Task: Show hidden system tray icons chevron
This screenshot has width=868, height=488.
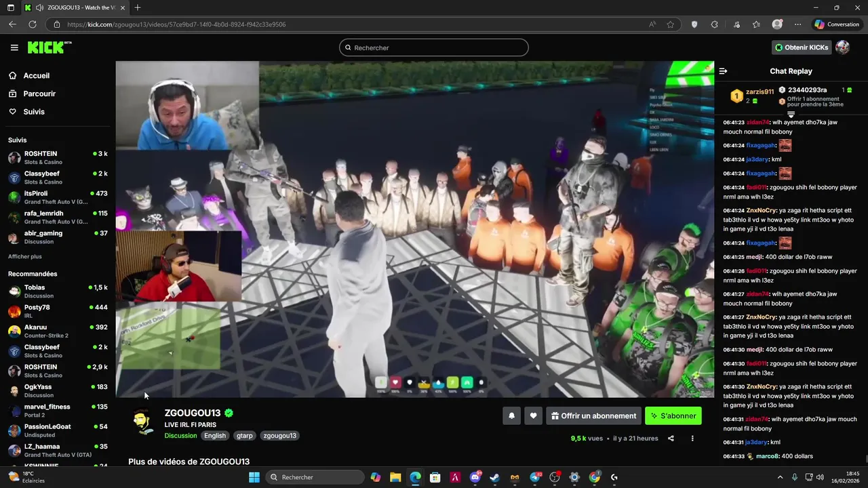Action: click(780, 477)
